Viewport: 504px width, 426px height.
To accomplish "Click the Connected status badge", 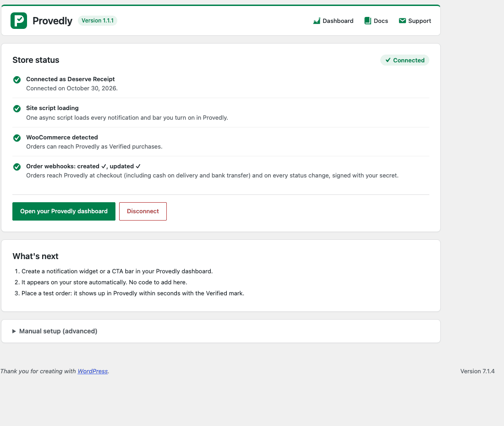I will (x=405, y=60).
